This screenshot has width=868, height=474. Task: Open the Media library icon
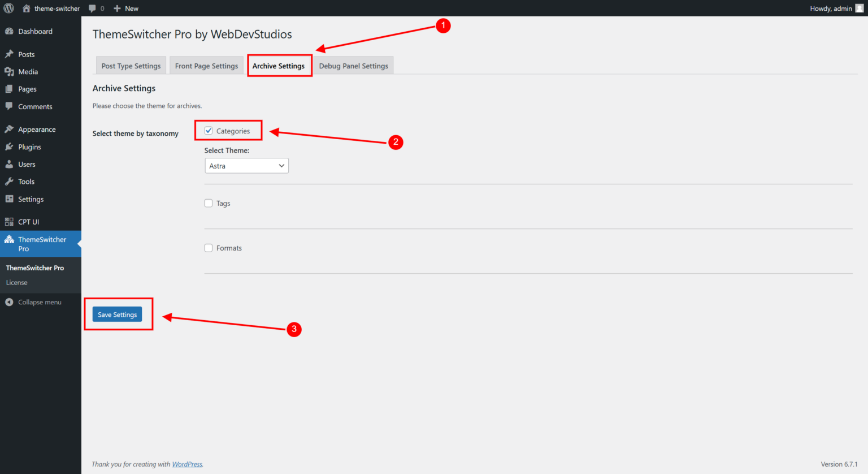pyautogui.click(x=9, y=71)
